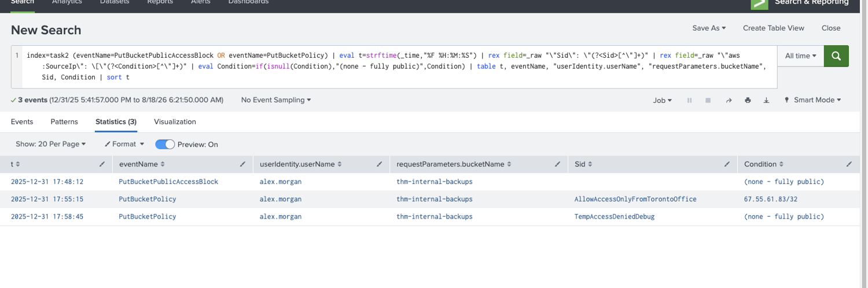Switch to the Visualization tab
The image size is (868, 288).
pos(175,122)
